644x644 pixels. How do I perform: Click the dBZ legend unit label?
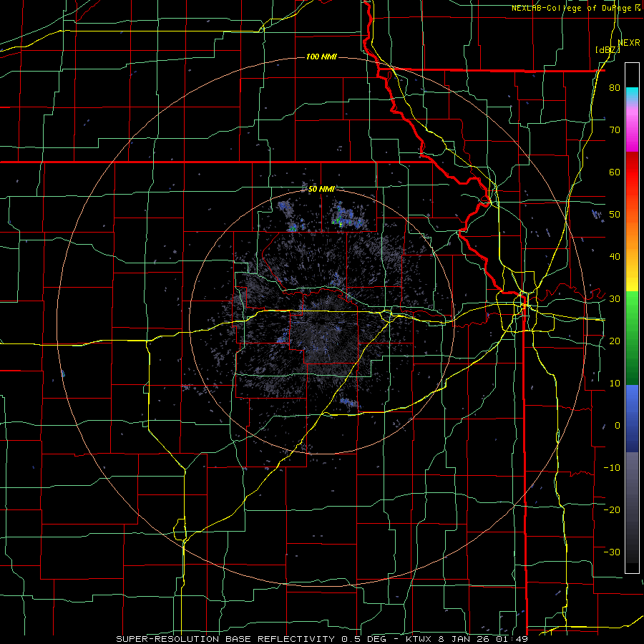point(608,50)
